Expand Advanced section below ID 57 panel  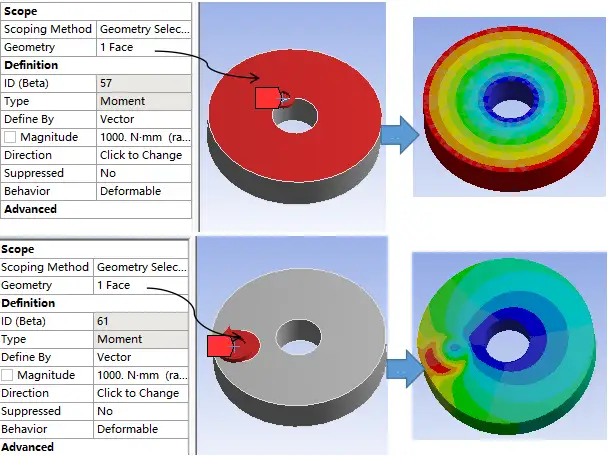pos(96,209)
